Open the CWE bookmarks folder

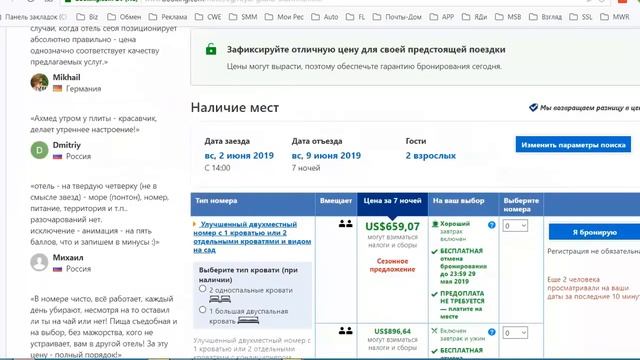coord(208,17)
